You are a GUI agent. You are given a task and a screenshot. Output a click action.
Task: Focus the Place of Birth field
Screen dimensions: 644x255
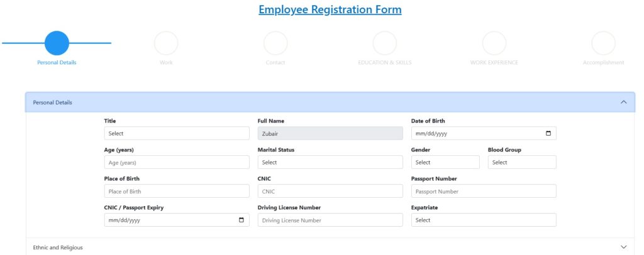point(177,191)
